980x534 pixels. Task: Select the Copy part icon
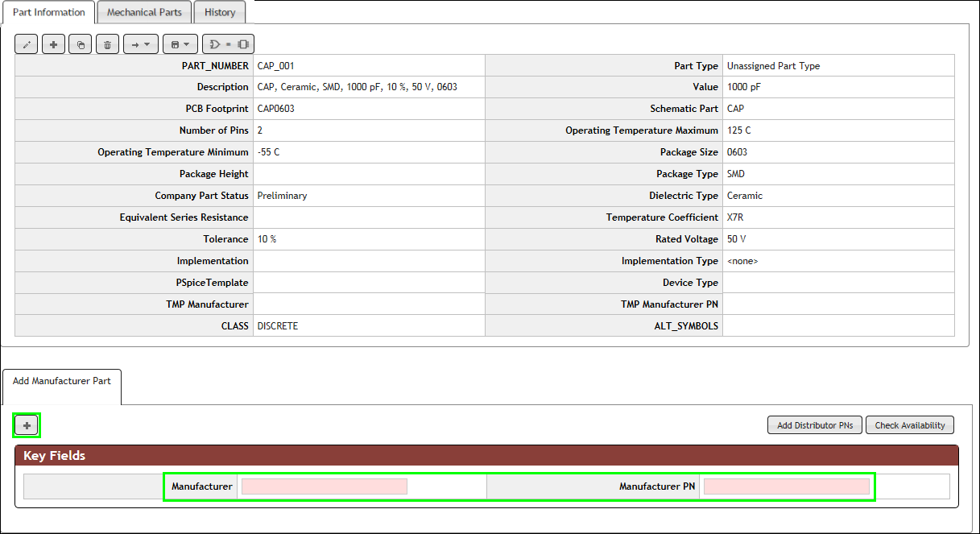(x=81, y=43)
